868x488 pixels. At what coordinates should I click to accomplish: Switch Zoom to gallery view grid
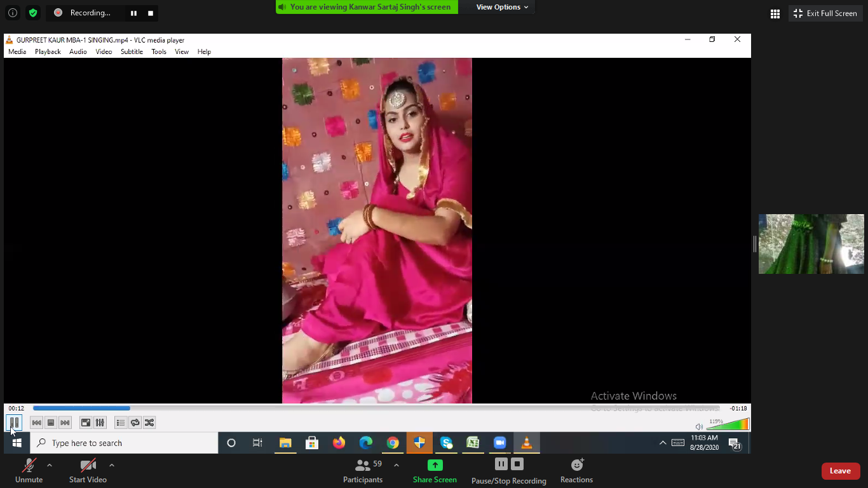coord(775,13)
